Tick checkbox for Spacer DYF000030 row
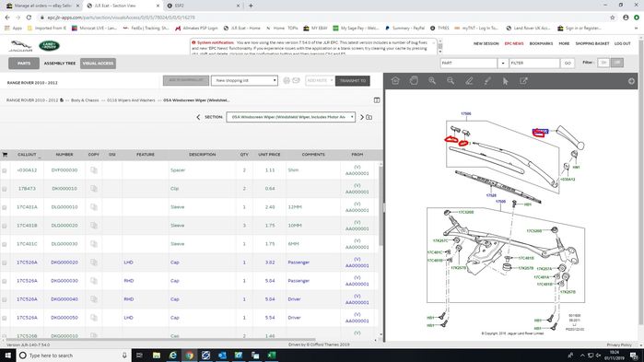 click(5, 170)
